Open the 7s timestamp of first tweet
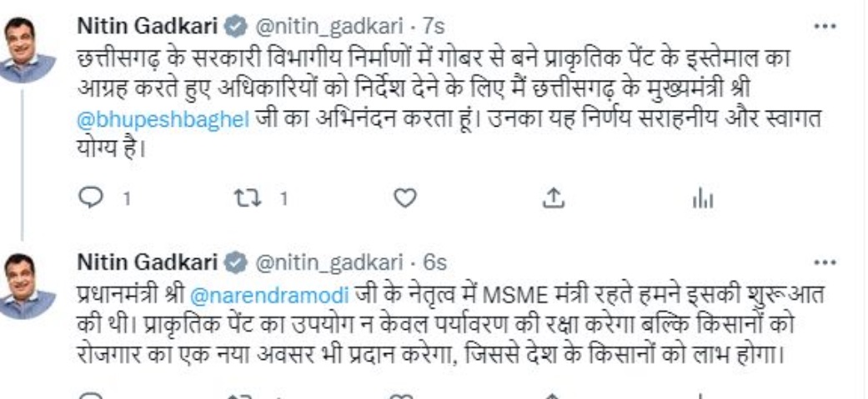 click(432, 27)
